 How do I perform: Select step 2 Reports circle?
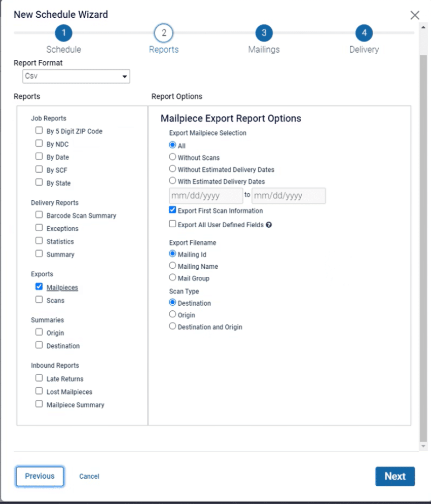click(x=163, y=33)
